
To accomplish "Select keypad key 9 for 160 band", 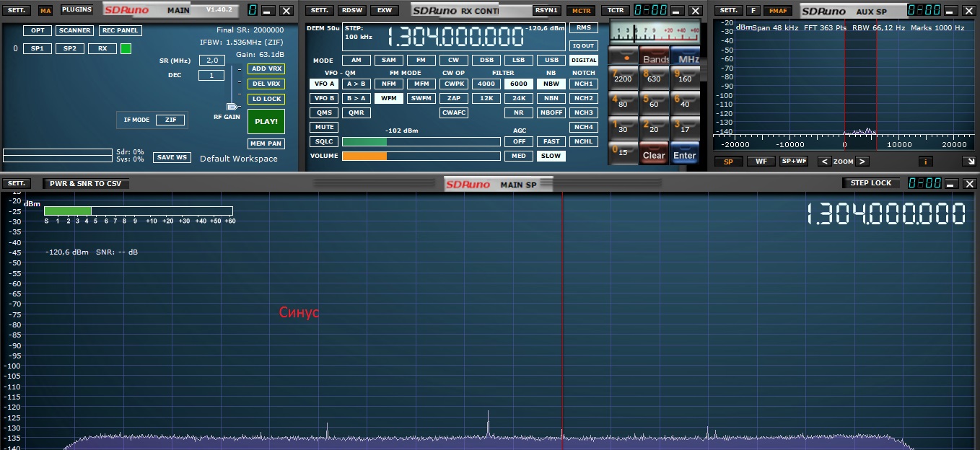I will 684,78.
